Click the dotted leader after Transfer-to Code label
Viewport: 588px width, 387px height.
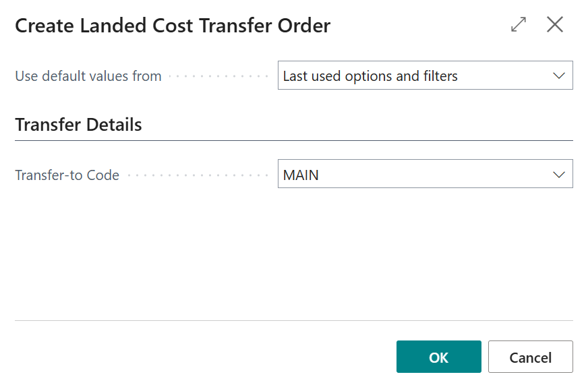point(198,175)
